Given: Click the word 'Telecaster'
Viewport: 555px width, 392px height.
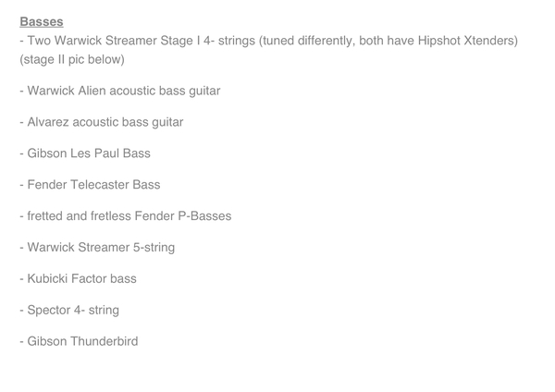Looking at the screenshot, I should pyautogui.click(x=100, y=185).
